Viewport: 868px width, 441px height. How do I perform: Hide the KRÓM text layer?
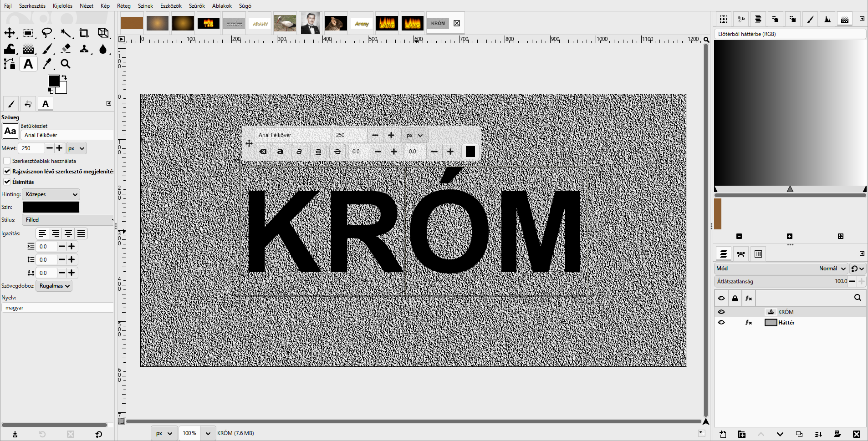721,312
